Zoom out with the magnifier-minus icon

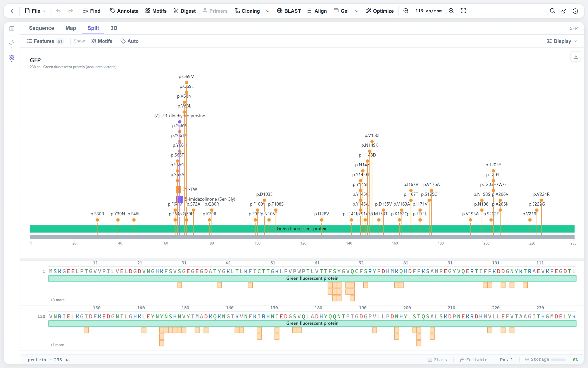406,11
